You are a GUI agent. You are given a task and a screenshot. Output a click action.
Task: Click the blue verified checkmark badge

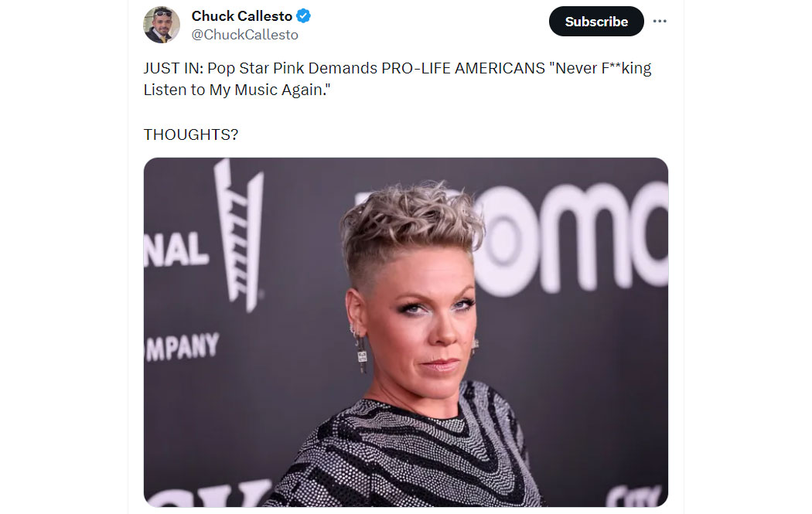pyautogui.click(x=303, y=16)
